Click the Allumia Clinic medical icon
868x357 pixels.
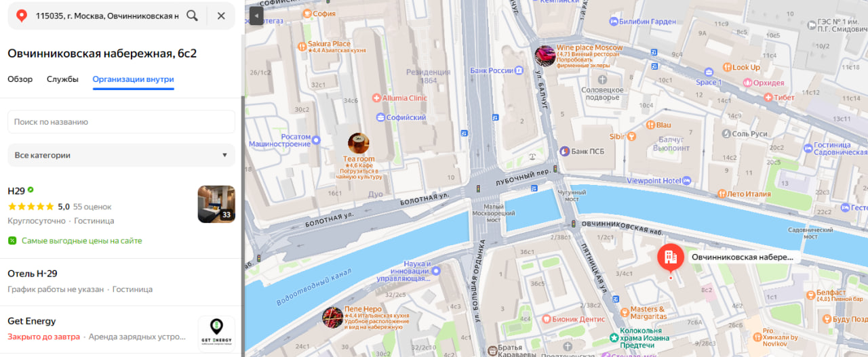tap(376, 98)
